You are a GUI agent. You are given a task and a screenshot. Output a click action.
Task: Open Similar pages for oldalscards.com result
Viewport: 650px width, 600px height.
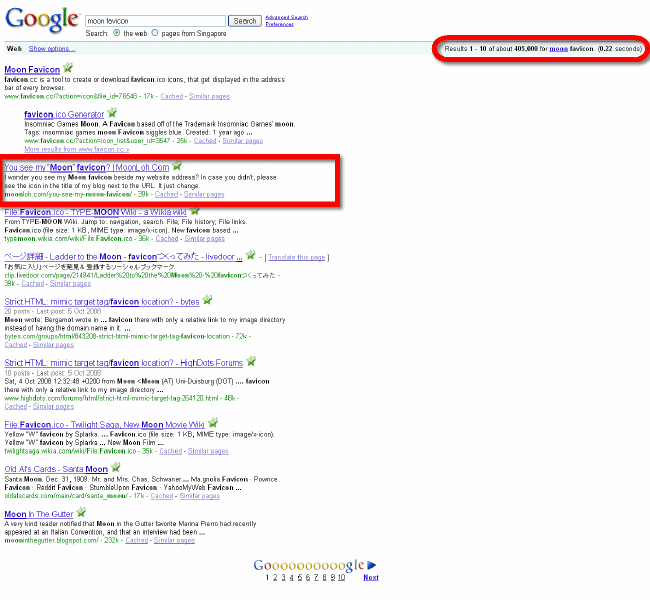[x=199, y=496]
